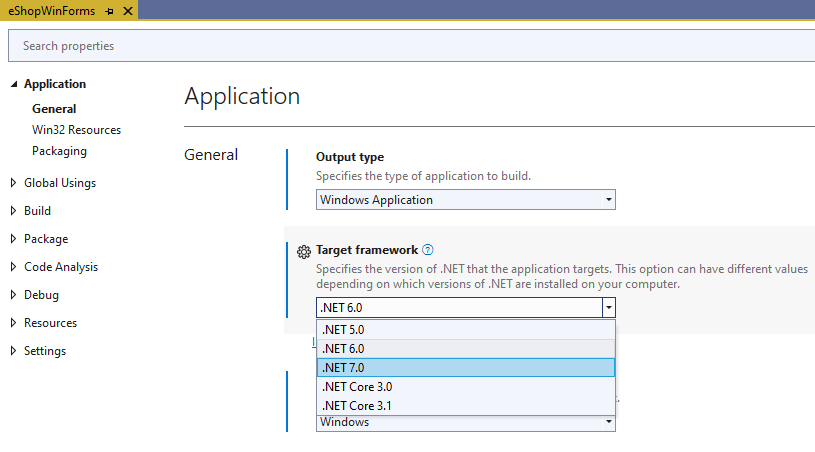Pin the eShopWinForms tab

[109, 11]
